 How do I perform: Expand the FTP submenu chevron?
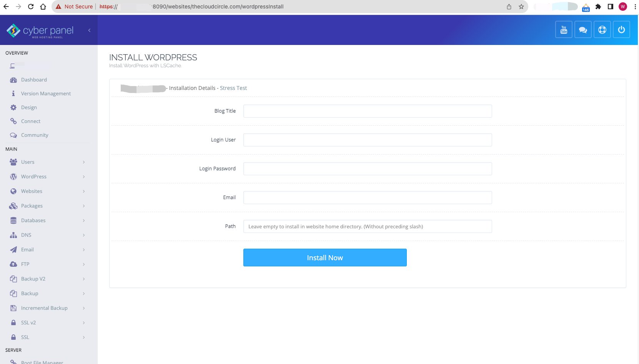pos(83,264)
